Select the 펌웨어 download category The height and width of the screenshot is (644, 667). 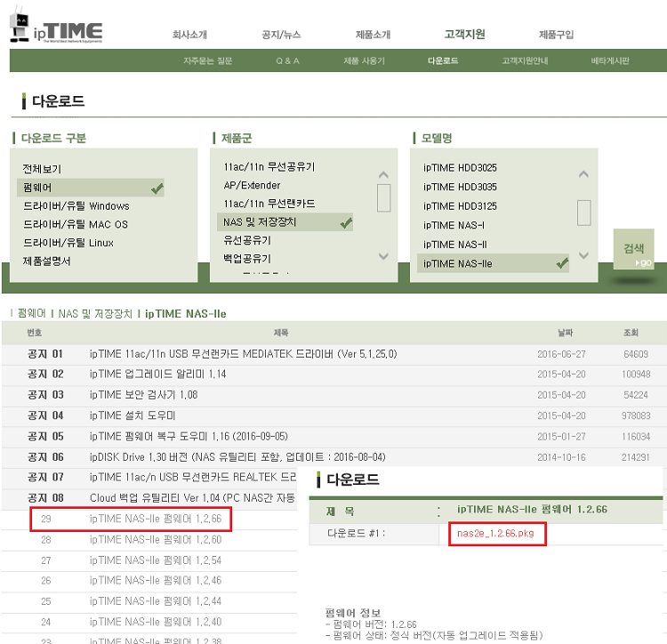[x=90, y=188]
